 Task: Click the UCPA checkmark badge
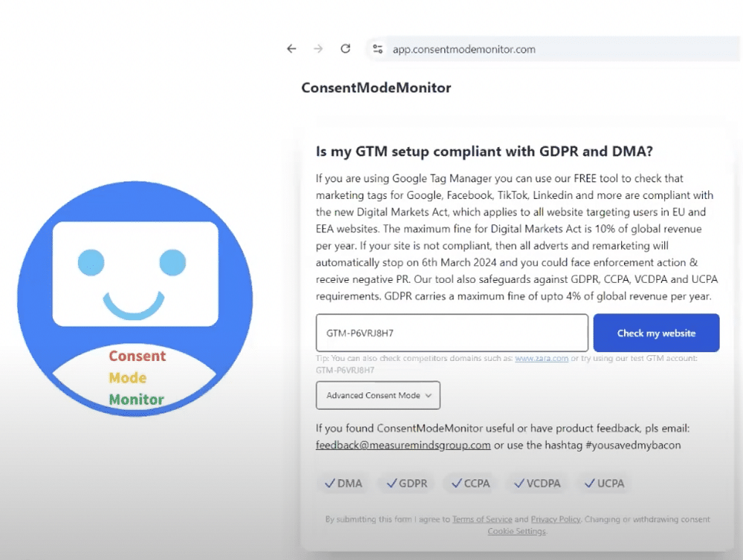604,483
